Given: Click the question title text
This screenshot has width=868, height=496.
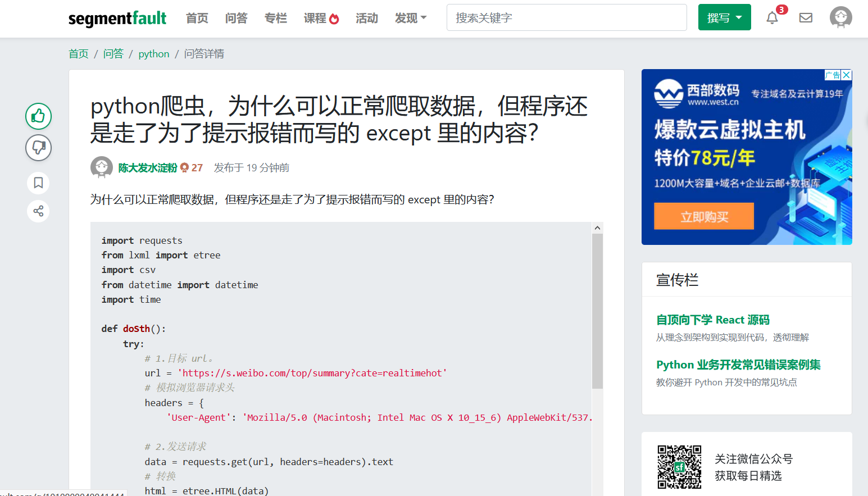Looking at the screenshot, I should (339, 120).
